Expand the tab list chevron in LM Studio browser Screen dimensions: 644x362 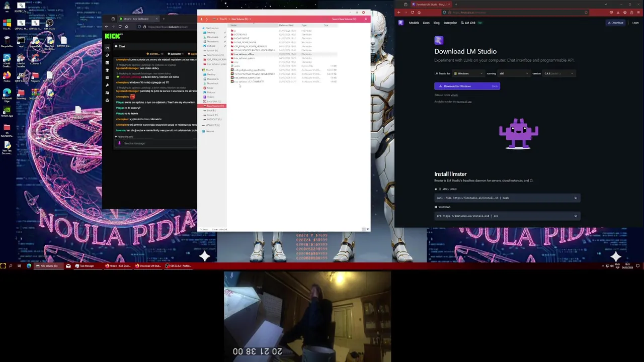click(606, 4)
